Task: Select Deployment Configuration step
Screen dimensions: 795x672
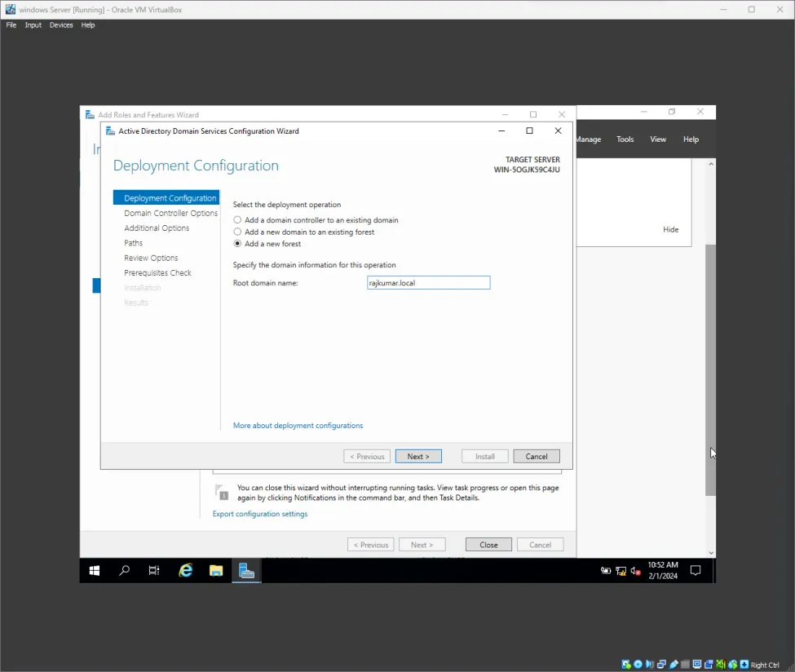Action: coord(166,198)
